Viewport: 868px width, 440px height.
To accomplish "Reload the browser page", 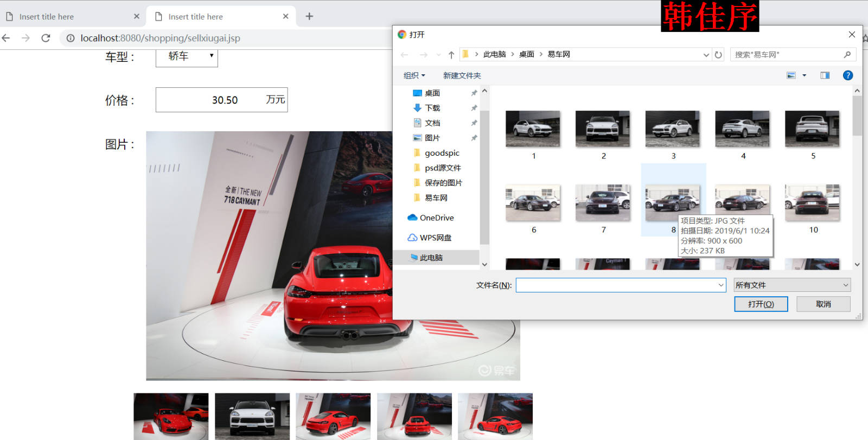I will 46,38.
